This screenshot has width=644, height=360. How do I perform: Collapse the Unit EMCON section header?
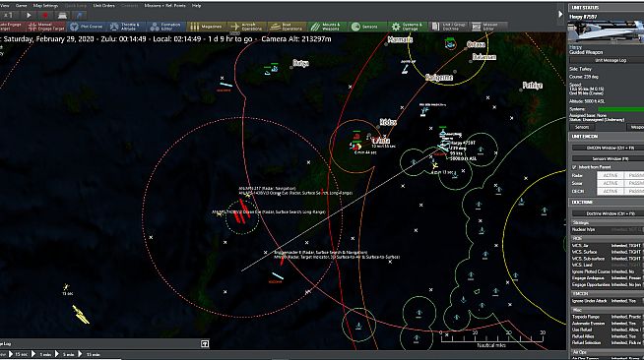(607, 136)
